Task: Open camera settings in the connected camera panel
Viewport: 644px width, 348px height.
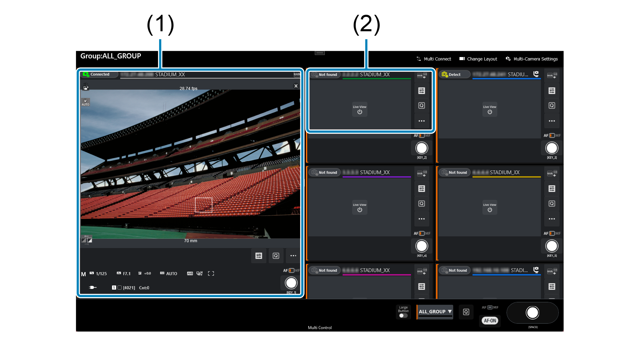Action: pyautogui.click(x=258, y=256)
